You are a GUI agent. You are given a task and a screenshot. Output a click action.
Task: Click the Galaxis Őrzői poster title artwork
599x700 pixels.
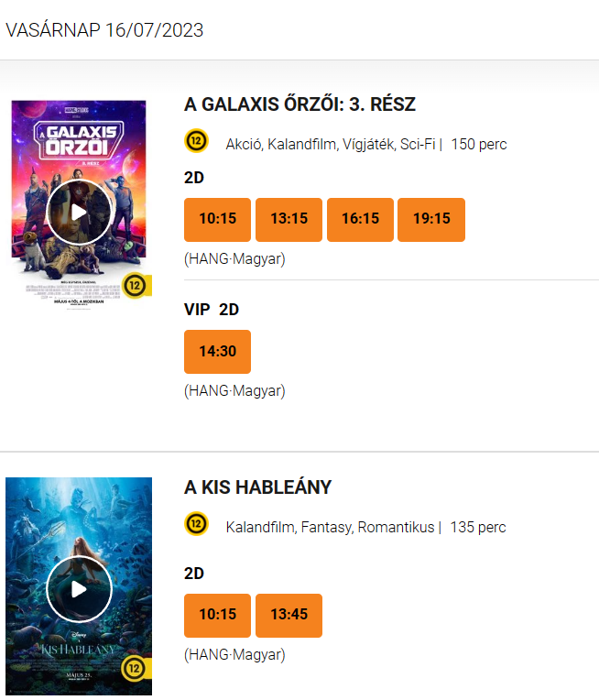point(79,140)
